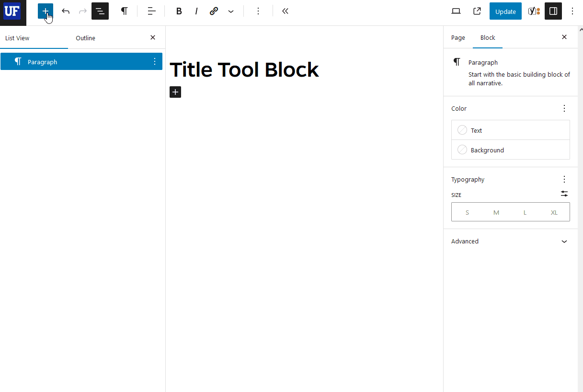Screen dimensions: 583x392
Task: Click the Update button
Action: click(505, 11)
